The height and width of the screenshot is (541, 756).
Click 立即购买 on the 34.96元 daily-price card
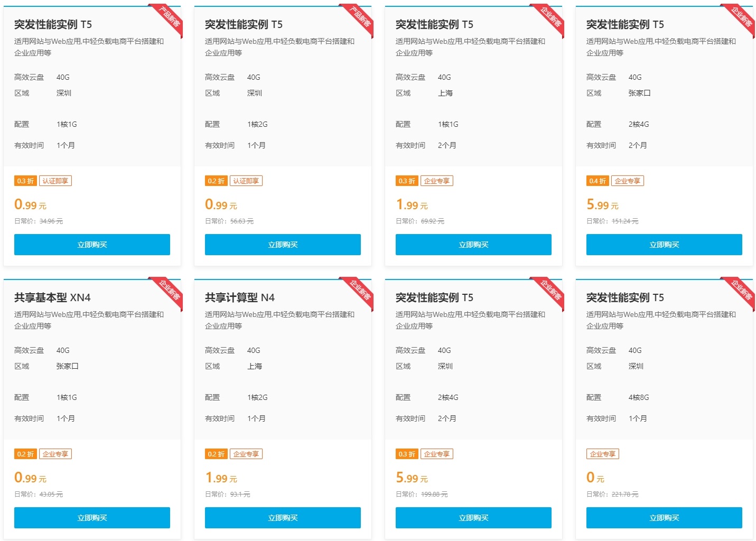[x=92, y=245]
